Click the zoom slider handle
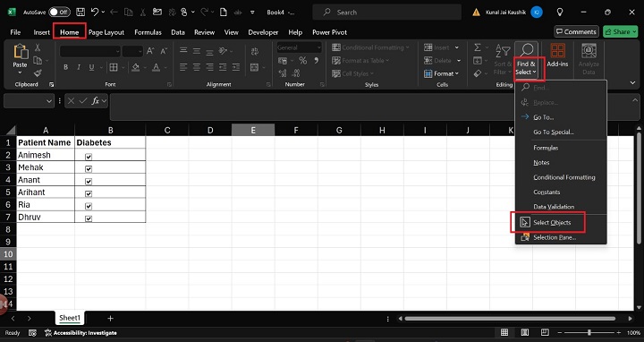Image resolution: width=644 pixels, height=342 pixels. click(x=589, y=332)
